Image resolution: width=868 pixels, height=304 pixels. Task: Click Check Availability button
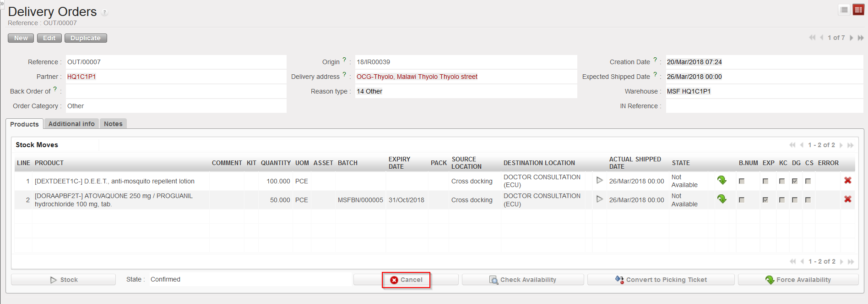pos(523,280)
